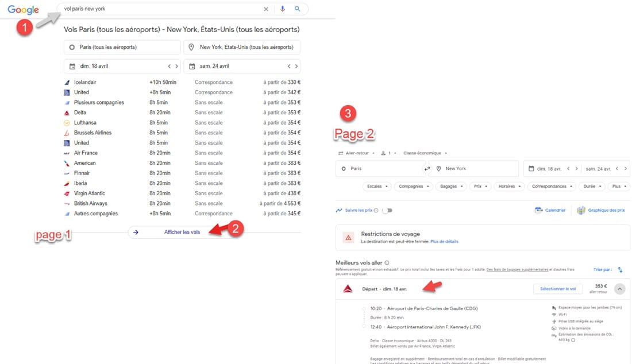The height and width of the screenshot is (364, 632).
Task: Go to previous day for 'dim. 18 avril'
Action: click(169, 67)
